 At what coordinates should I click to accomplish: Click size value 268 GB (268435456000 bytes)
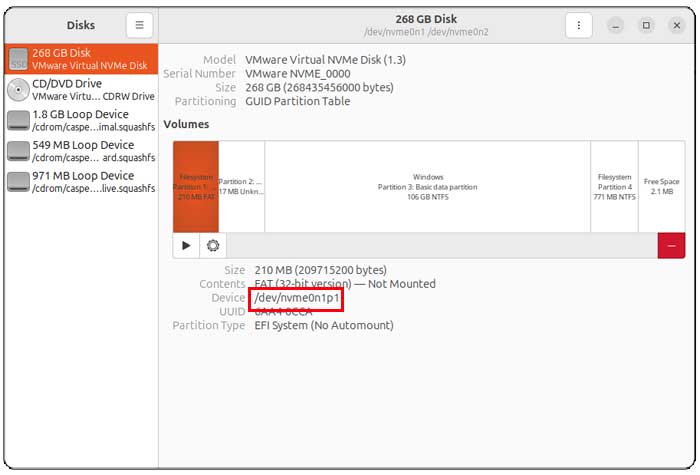coord(319,88)
